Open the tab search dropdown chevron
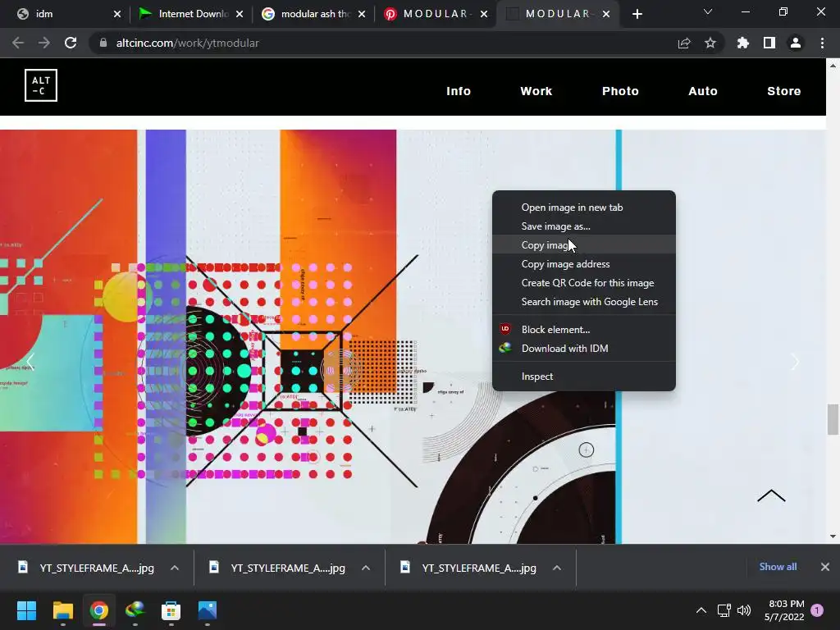The width and height of the screenshot is (840, 630). click(x=708, y=11)
